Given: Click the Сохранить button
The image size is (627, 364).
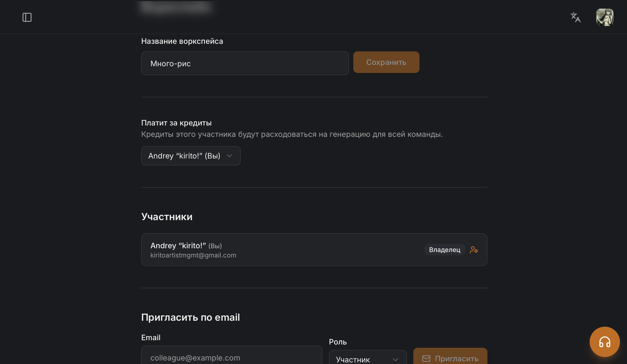Looking at the screenshot, I should [386, 62].
